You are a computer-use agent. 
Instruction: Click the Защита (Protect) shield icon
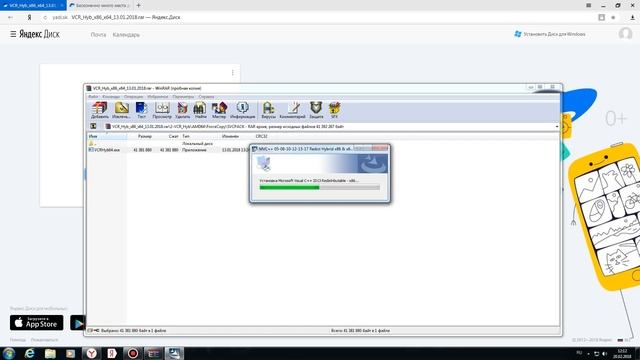coord(316,110)
